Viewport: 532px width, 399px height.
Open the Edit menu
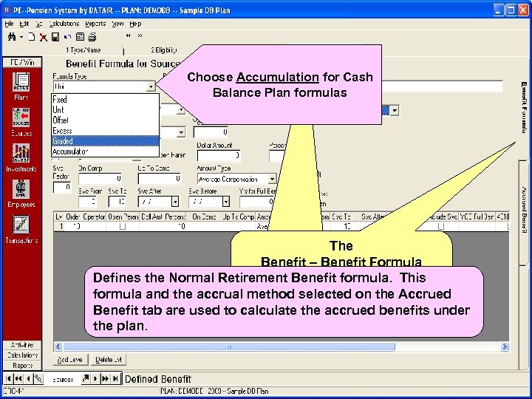pyautogui.click(x=24, y=24)
